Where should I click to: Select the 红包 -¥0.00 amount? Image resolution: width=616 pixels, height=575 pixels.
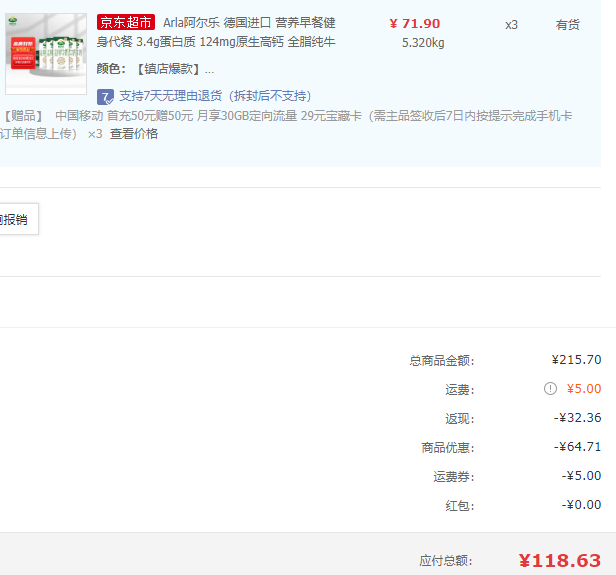coord(581,505)
